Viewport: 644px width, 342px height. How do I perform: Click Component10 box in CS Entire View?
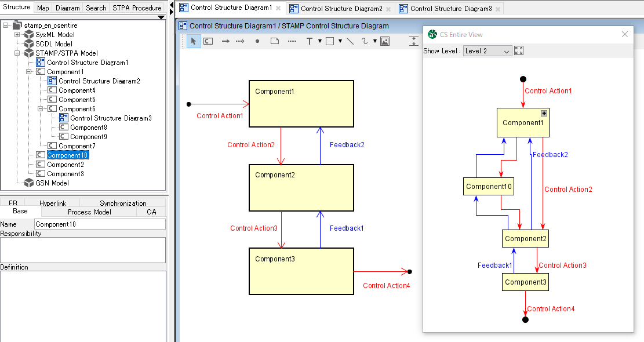(x=489, y=187)
